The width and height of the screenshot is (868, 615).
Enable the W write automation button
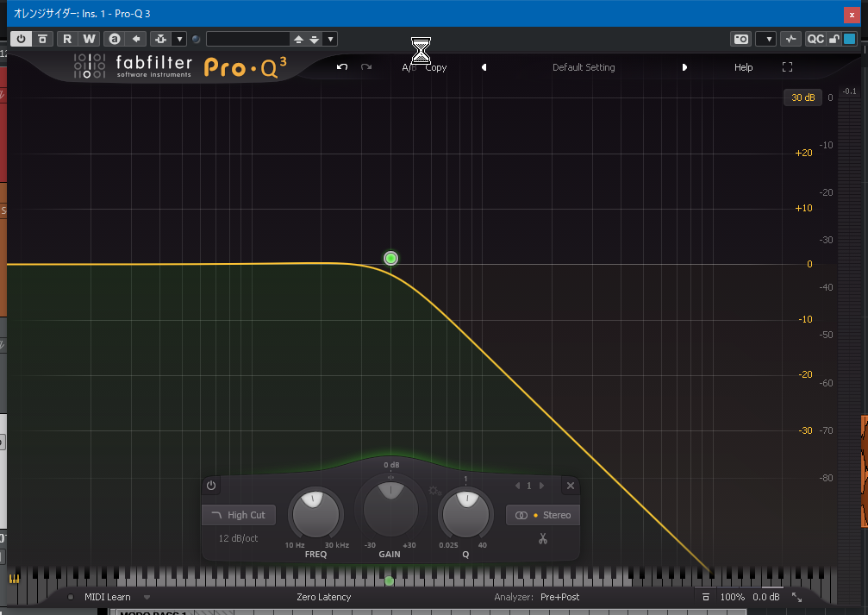coord(89,39)
